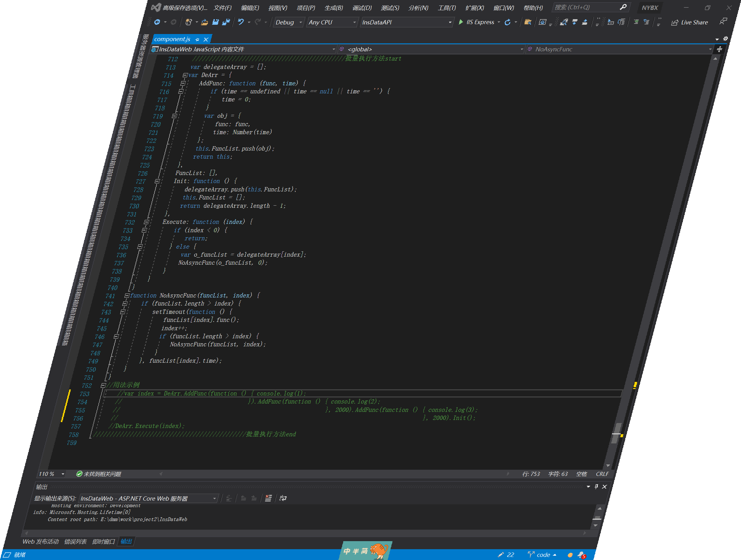This screenshot has width=741, height=560.
Task: Click the navigate backward arrow icon
Action: coord(157,22)
